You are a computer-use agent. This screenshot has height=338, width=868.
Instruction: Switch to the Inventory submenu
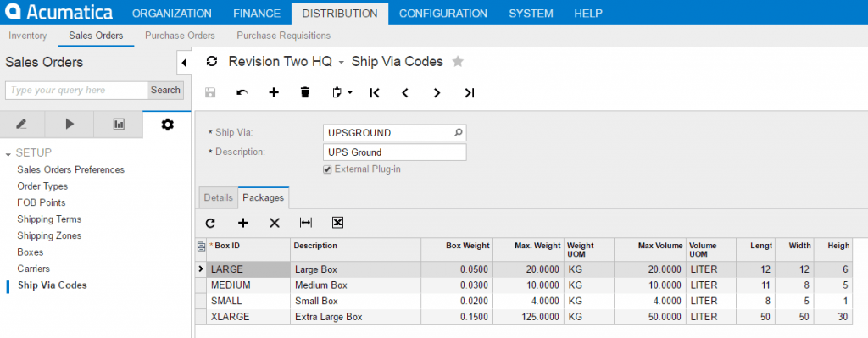point(28,36)
